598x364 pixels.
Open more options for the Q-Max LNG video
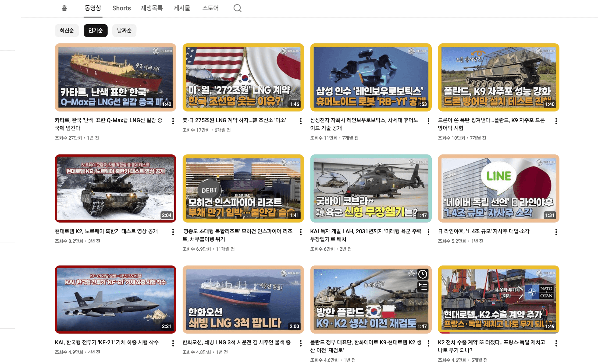click(x=173, y=121)
